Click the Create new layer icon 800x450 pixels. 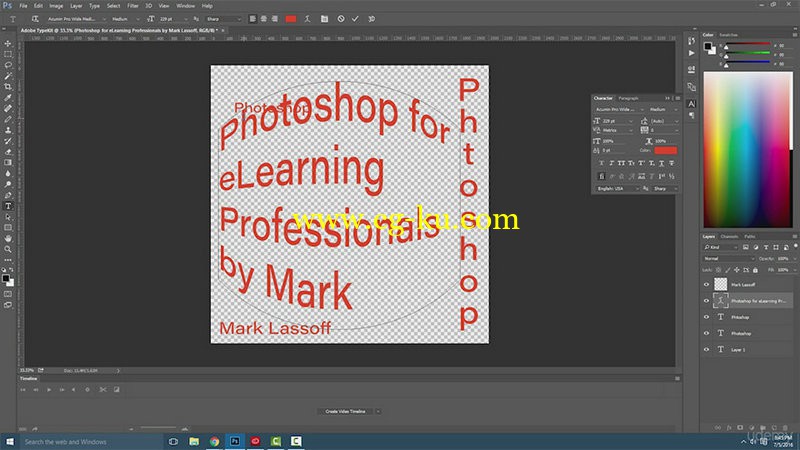pos(774,428)
